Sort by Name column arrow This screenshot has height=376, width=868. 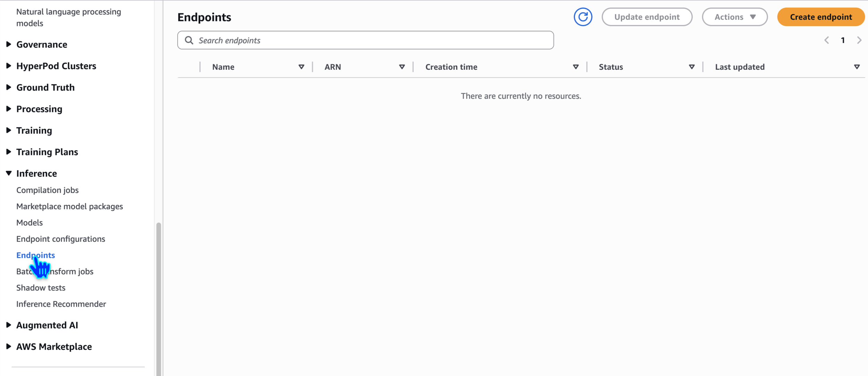301,67
